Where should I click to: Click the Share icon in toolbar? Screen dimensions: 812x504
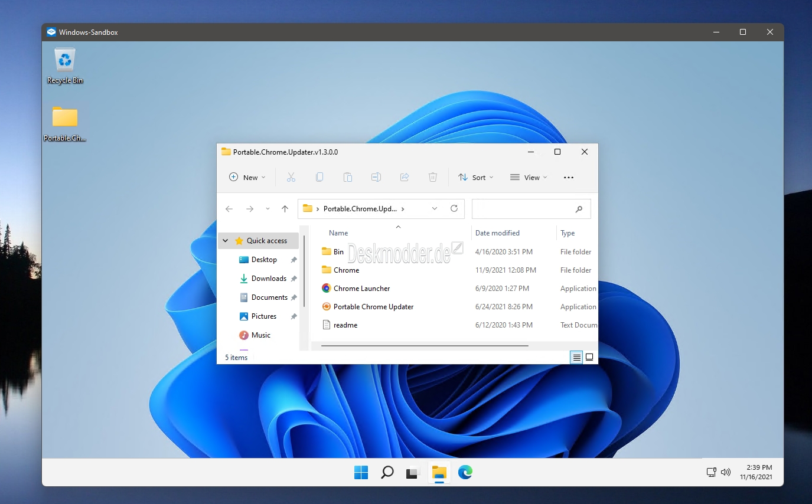[405, 177]
